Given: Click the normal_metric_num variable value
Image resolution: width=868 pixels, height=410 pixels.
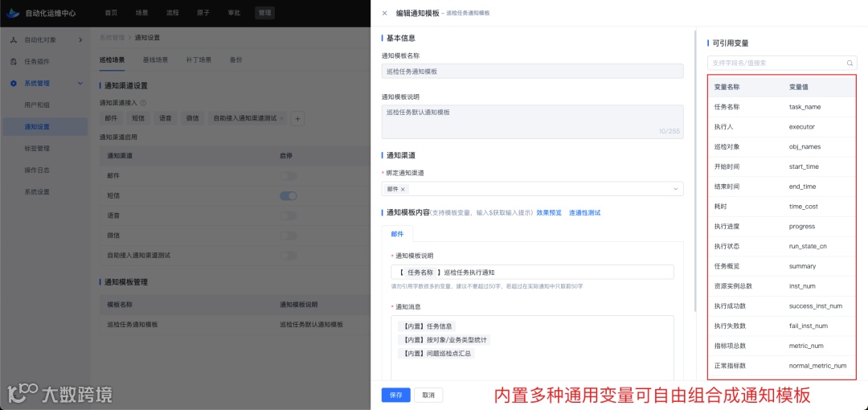Looking at the screenshot, I should [817, 366].
